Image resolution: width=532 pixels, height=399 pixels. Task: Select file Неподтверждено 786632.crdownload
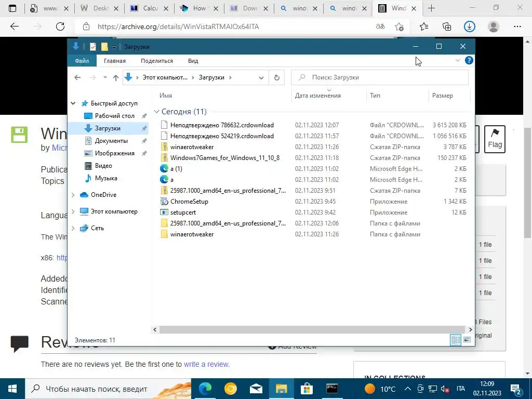pyautogui.click(x=222, y=125)
